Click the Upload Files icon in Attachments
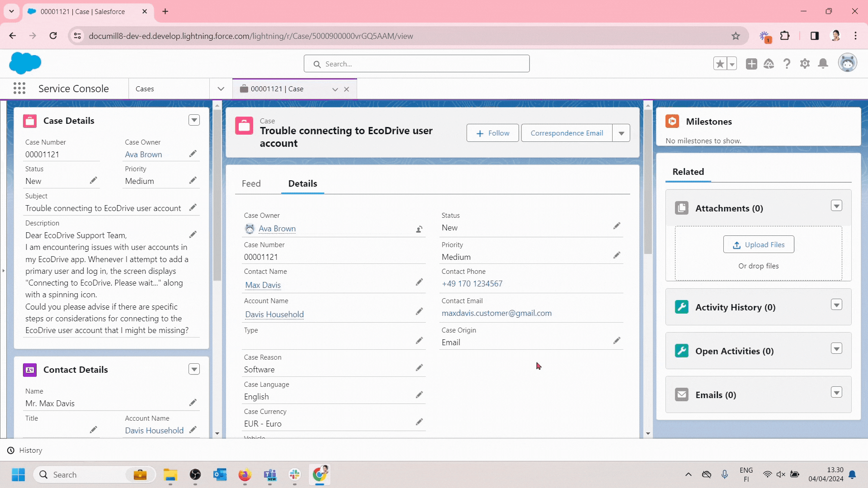The image size is (868, 488). click(x=737, y=245)
